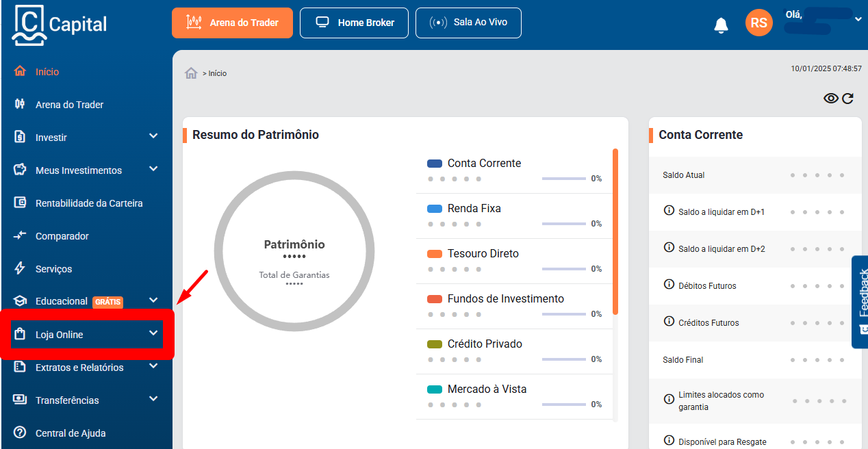Open the Sala Ao Vivo button

(468, 23)
